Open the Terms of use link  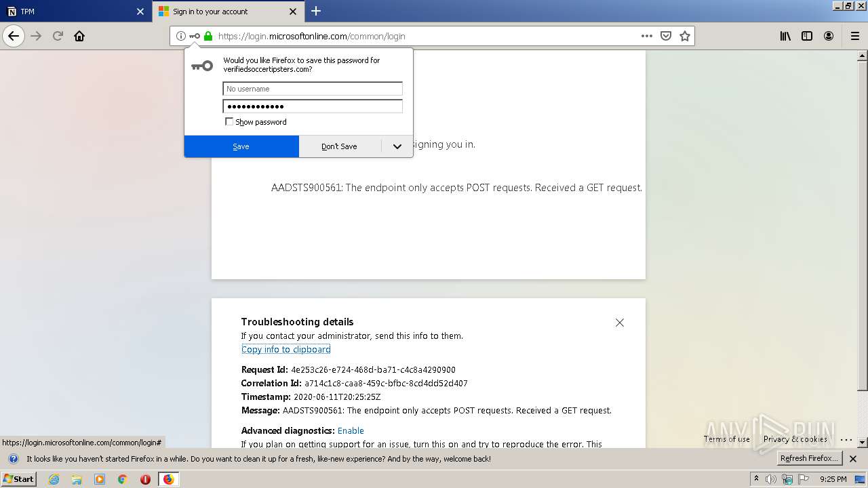click(727, 439)
